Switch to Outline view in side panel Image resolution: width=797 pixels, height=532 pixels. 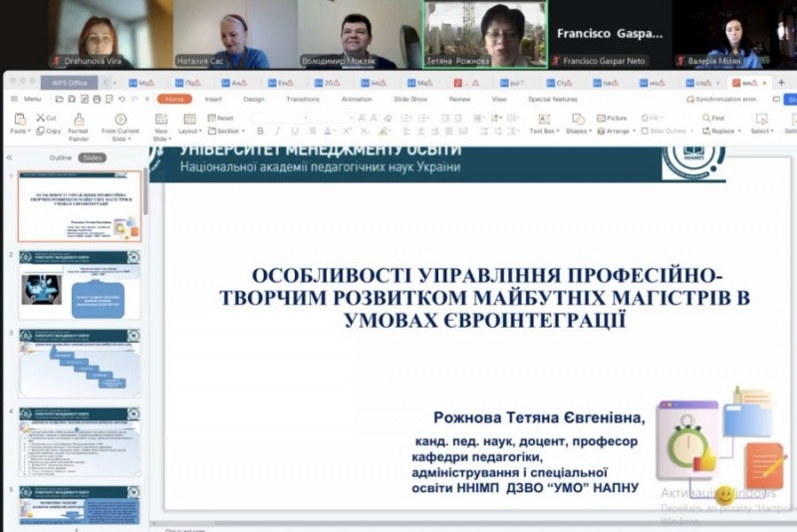[x=61, y=157]
